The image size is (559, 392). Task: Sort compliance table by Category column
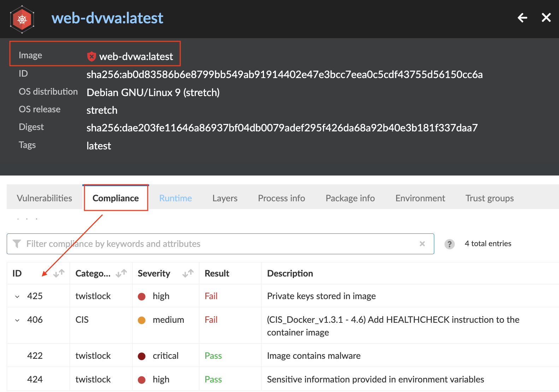(121, 273)
